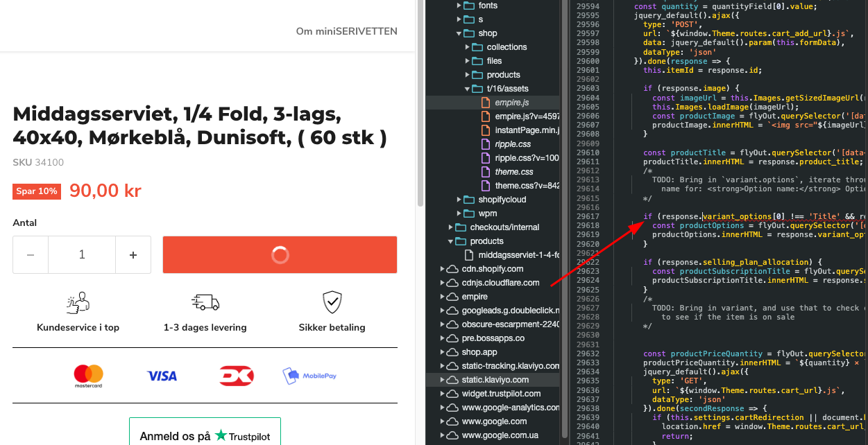Click the MobilePay payment logo
This screenshot has height=445, width=868.
(309, 376)
